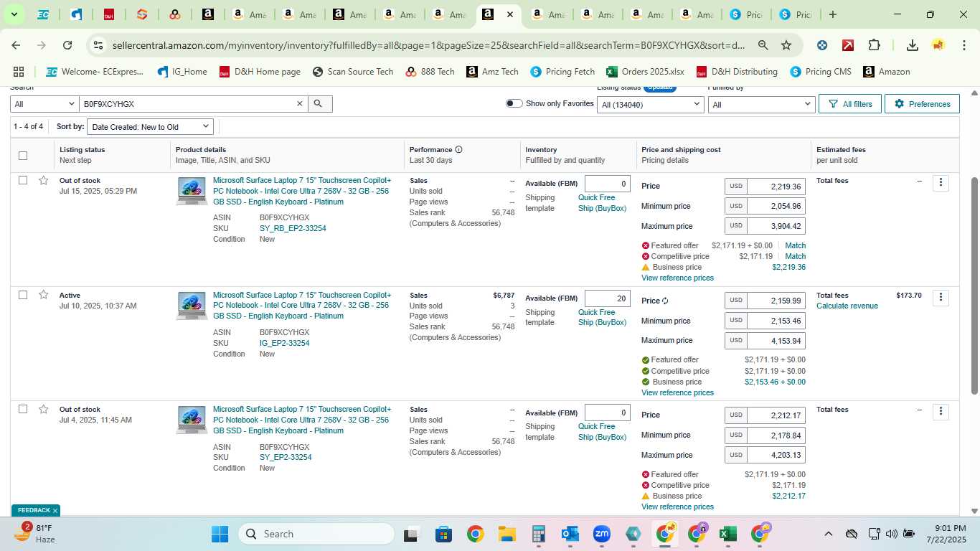Screen dimensions: 980x551
Task: Open the Orders 2025.xlsx bookmark
Action: point(645,72)
